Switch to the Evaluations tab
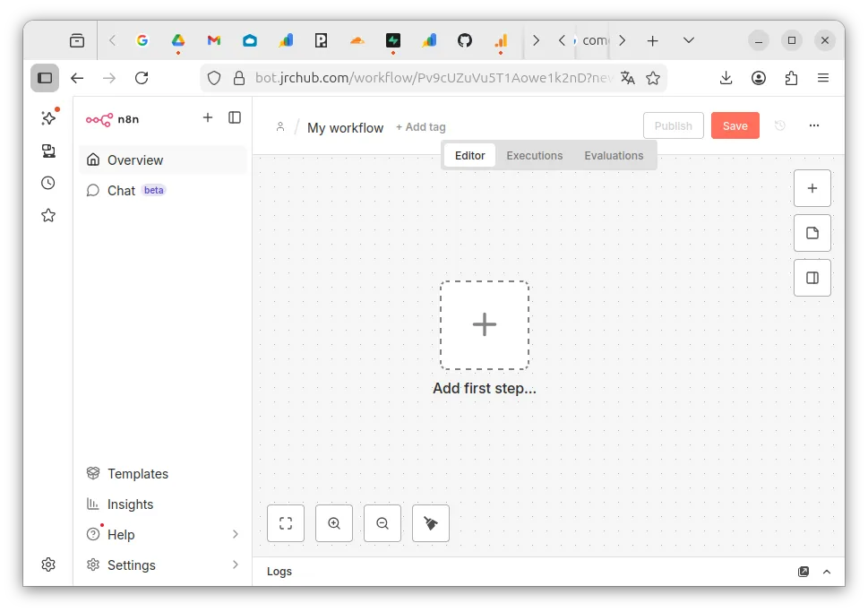Viewport: 868px width, 612px height. pos(614,156)
